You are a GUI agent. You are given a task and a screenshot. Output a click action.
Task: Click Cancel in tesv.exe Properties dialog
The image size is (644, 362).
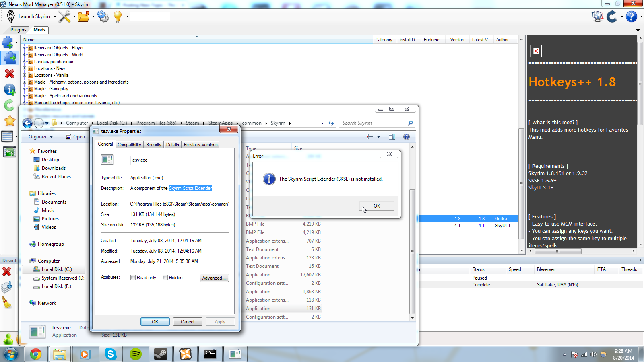pos(188,322)
